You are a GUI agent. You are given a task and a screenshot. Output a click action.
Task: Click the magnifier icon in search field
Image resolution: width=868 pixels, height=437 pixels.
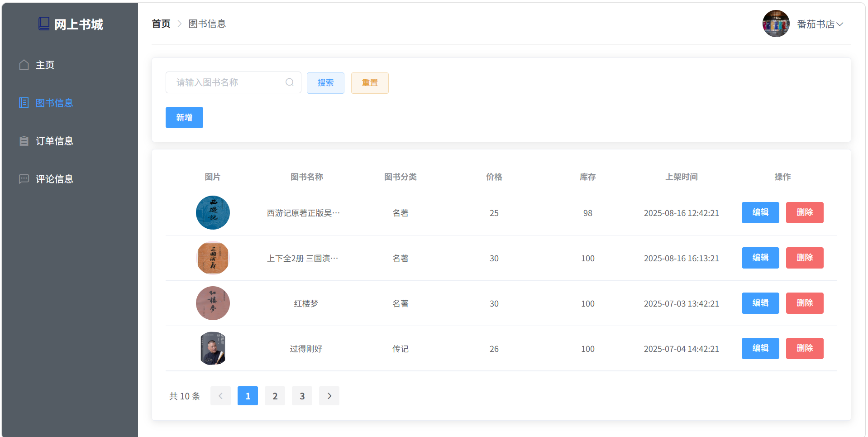click(290, 82)
